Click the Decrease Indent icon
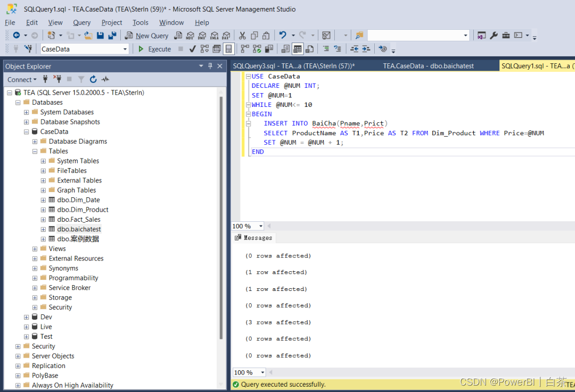The height and width of the screenshot is (392, 575). (x=354, y=49)
